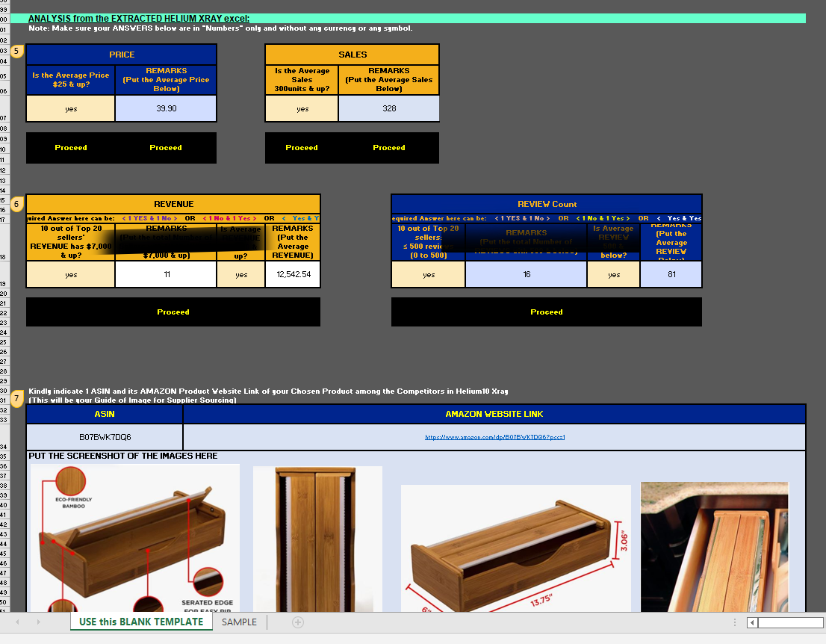Viewport: 826px width, 644px height.
Task: Select the dispenser in drawer photo
Action: [714, 547]
